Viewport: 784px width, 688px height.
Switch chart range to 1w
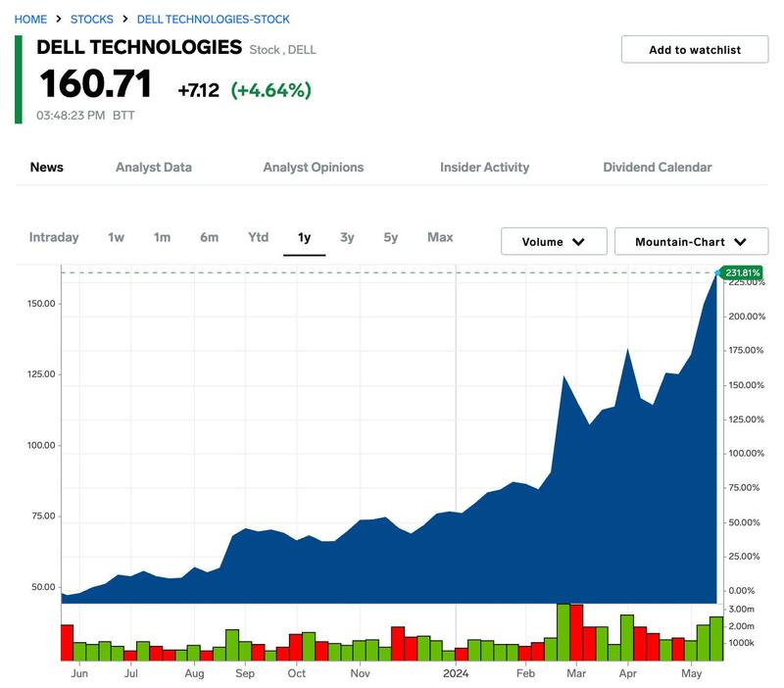pos(116,237)
